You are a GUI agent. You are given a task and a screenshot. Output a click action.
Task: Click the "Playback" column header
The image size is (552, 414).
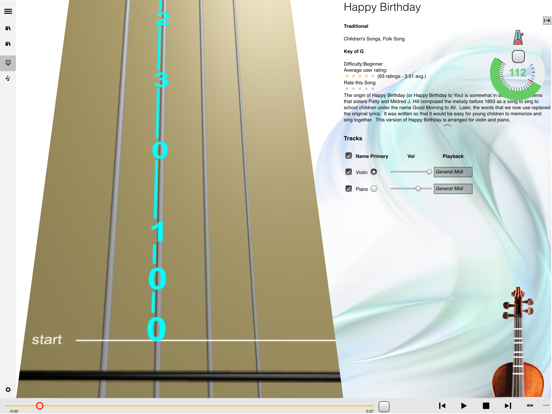tap(453, 156)
